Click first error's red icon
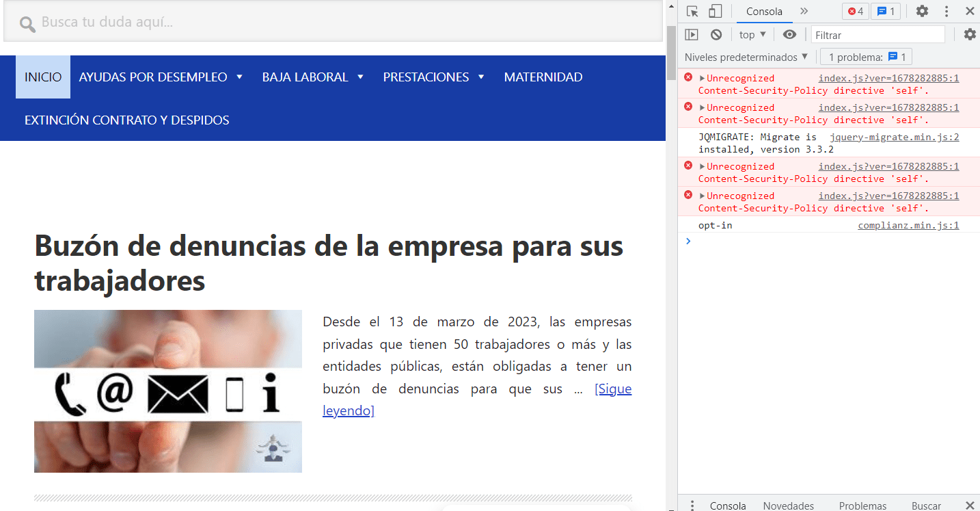The image size is (980, 511). [688, 77]
